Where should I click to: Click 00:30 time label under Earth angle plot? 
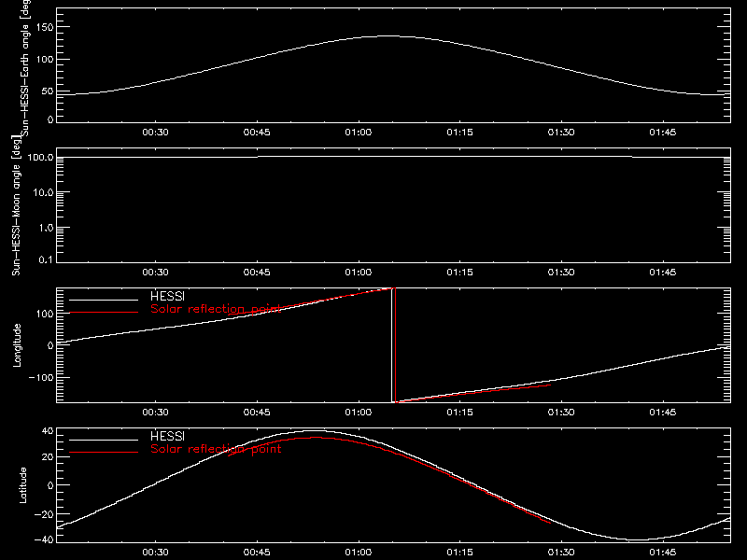point(155,133)
